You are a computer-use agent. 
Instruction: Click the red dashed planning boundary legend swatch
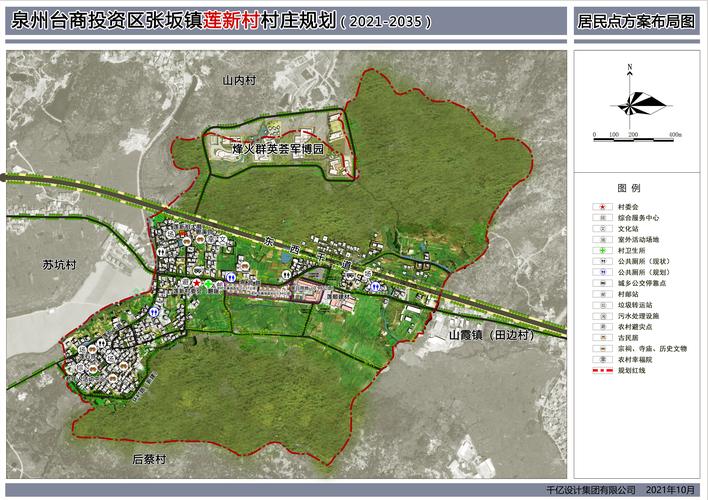point(600,370)
